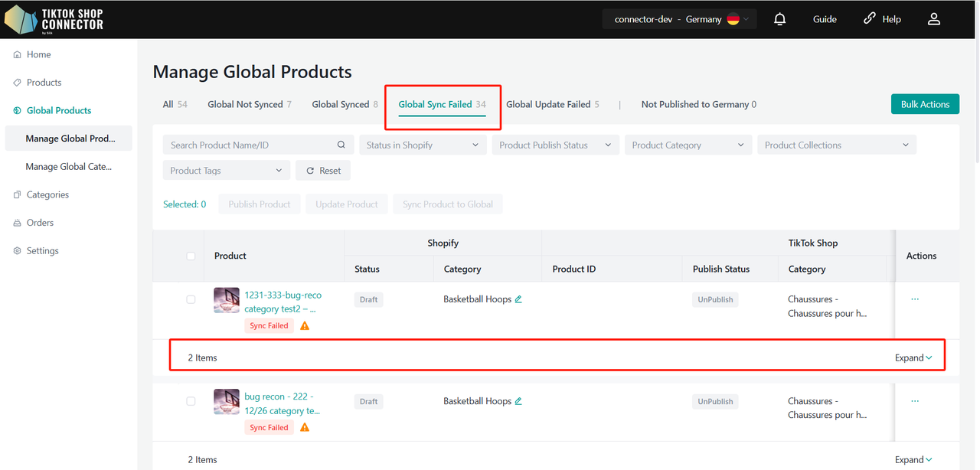Click the TikTok Shop Connector logo
This screenshot has width=980, height=470.
pos(54,19)
